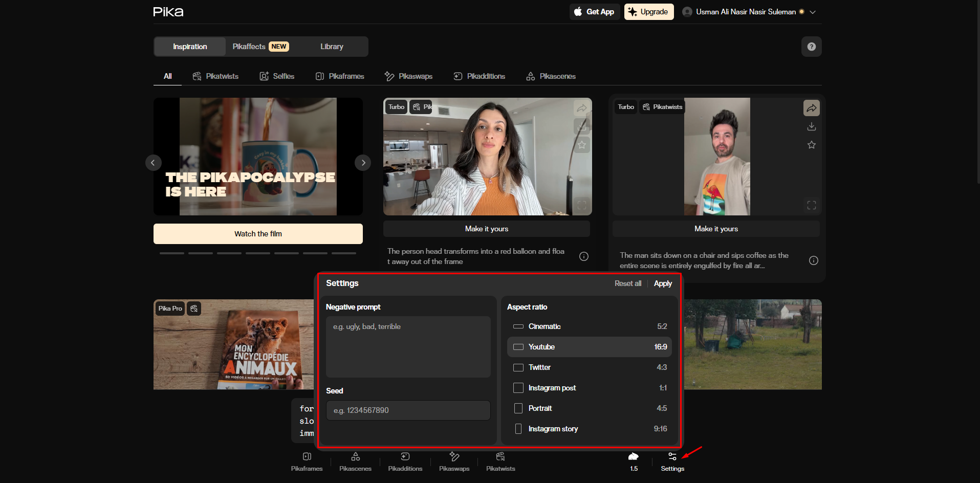980x483 pixels.
Task: Open the help question mark icon
Action: [811, 46]
